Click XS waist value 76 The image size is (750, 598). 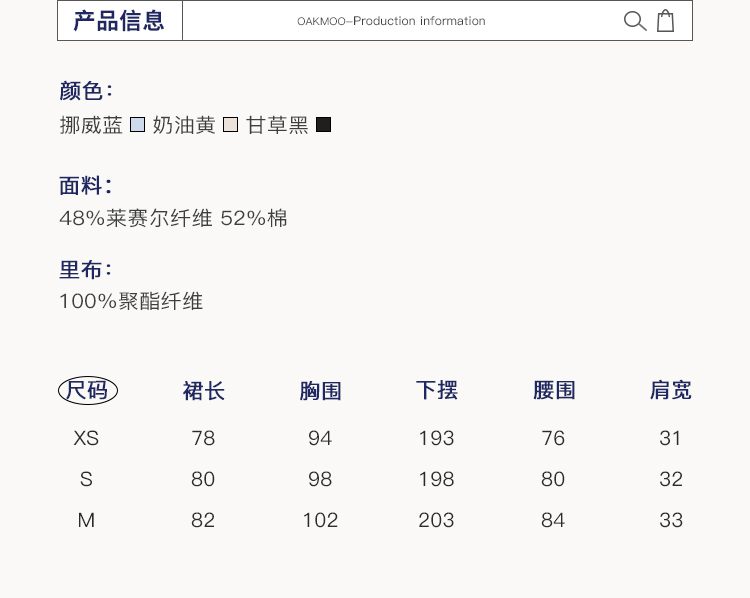(x=553, y=438)
